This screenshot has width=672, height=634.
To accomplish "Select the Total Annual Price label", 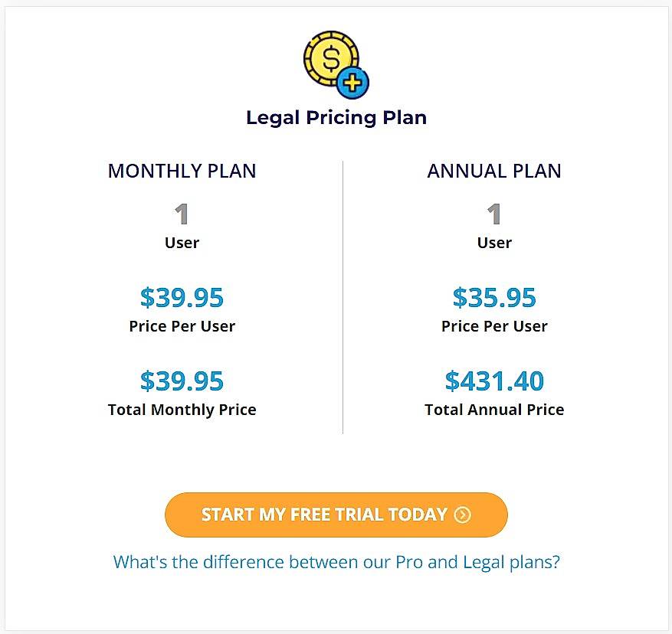I will [494, 410].
